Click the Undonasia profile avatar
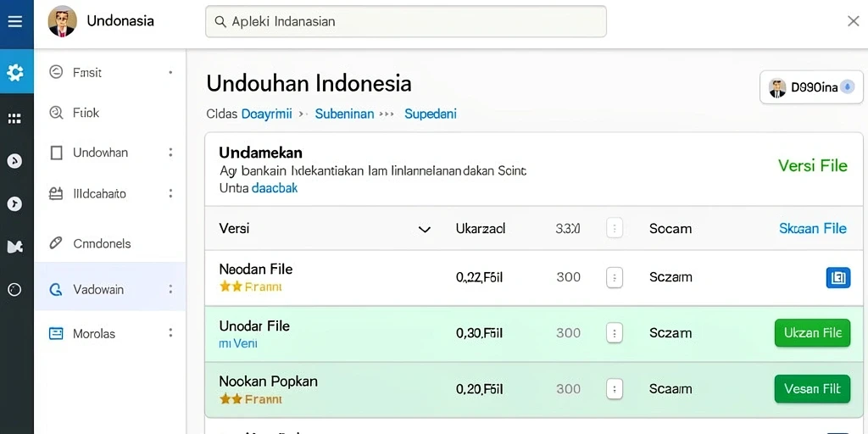868x434 pixels. click(62, 21)
